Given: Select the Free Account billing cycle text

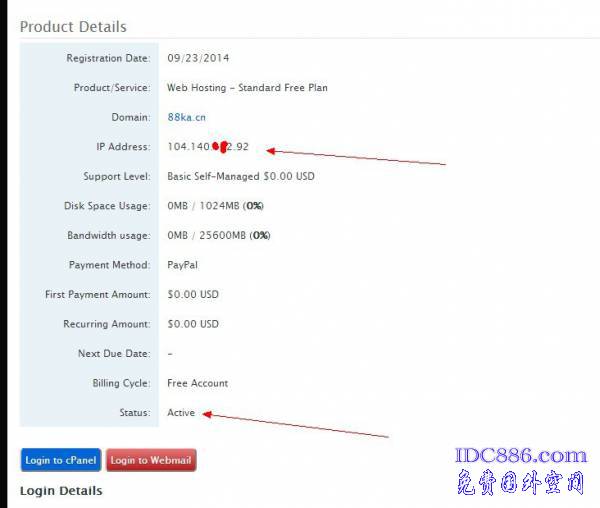Looking at the screenshot, I should pos(197,383).
